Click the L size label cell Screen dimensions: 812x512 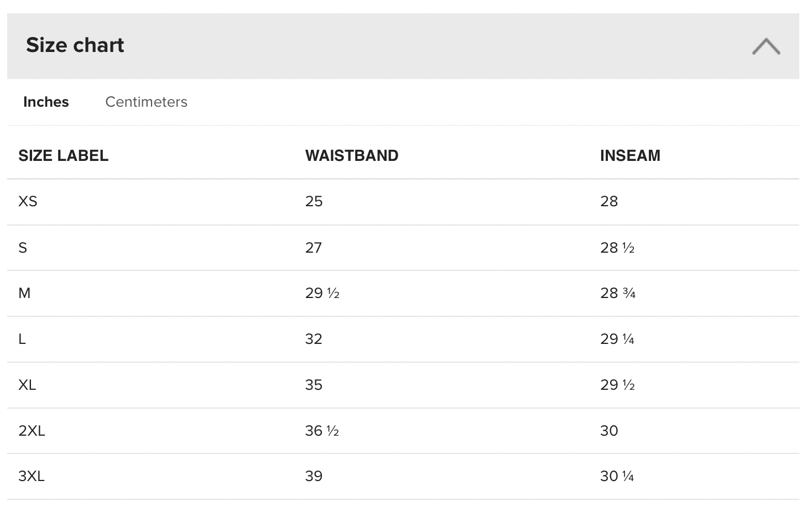click(22, 339)
